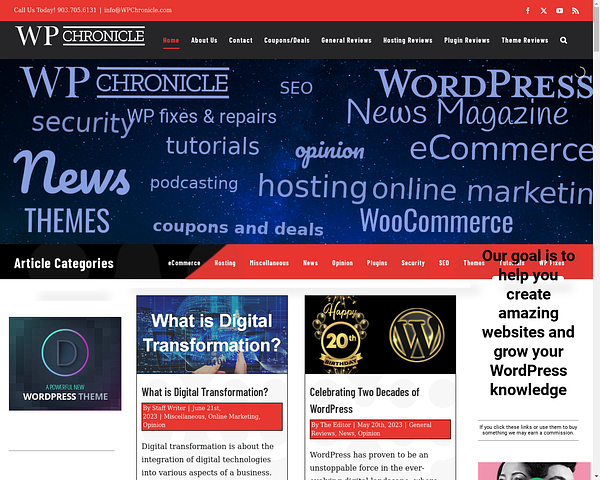Open the Plugin Reviews menu

[x=468, y=41]
